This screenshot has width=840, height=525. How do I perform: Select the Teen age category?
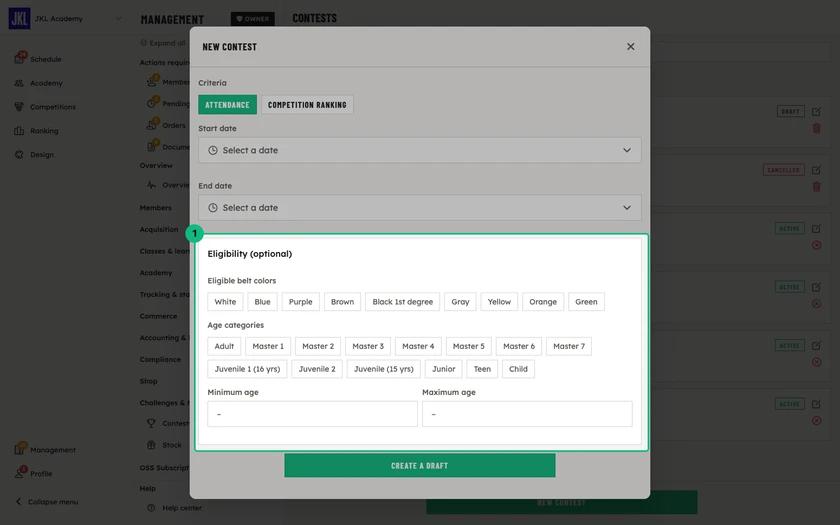click(x=482, y=369)
